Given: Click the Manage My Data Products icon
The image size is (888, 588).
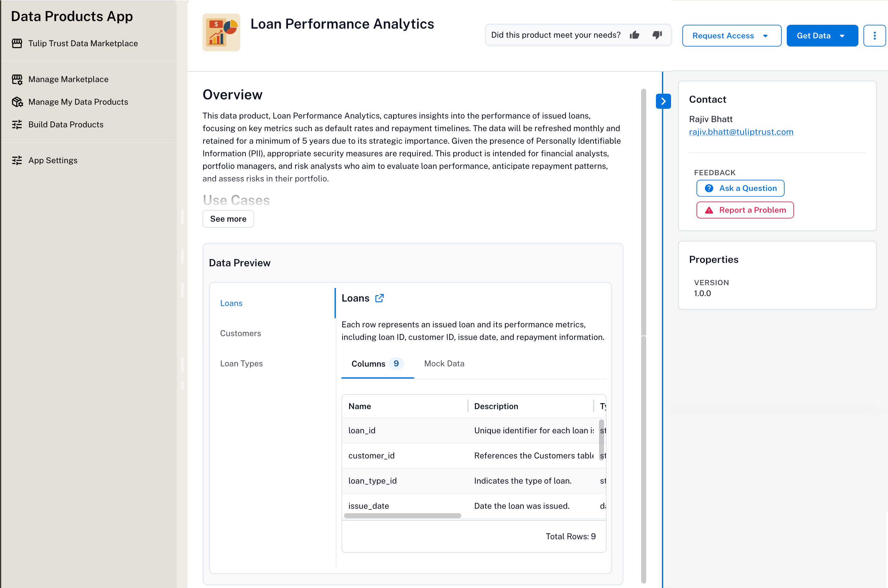Looking at the screenshot, I should pos(17,102).
